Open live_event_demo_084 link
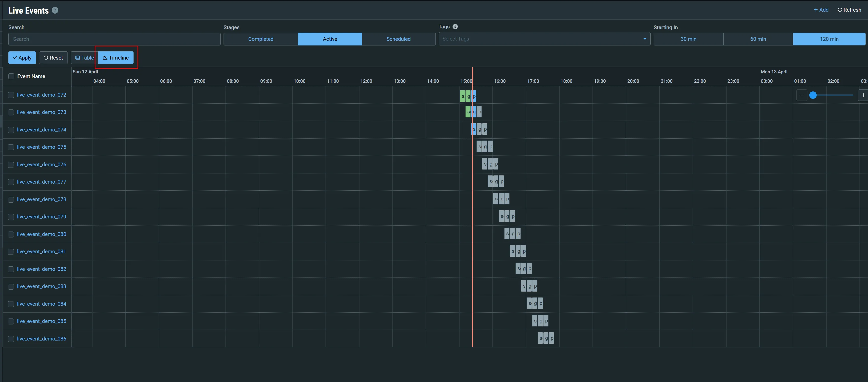 click(x=42, y=304)
